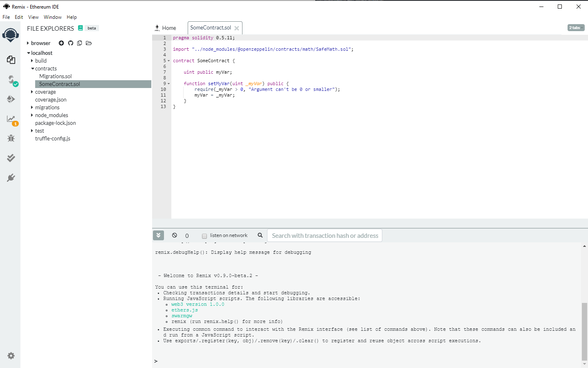Click line number 10 in gutter
Screen dimensions: 588x368
163,89
